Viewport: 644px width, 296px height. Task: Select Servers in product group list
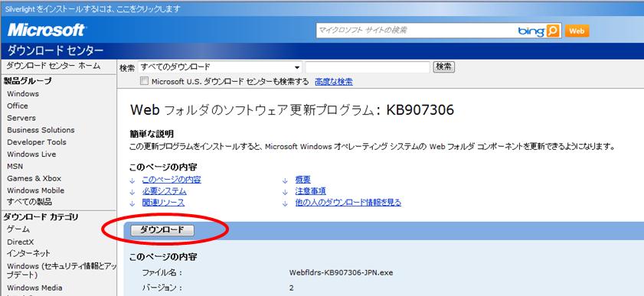pyautogui.click(x=21, y=118)
